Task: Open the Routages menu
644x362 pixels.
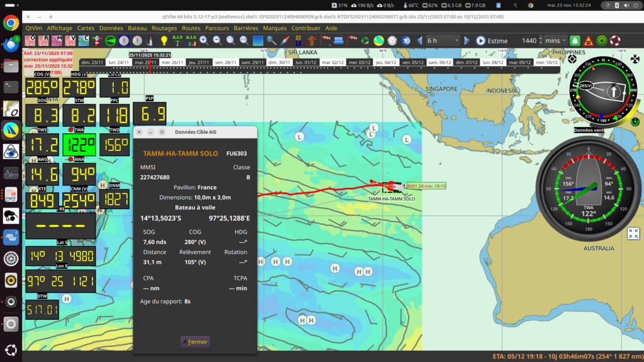Action: (164, 28)
